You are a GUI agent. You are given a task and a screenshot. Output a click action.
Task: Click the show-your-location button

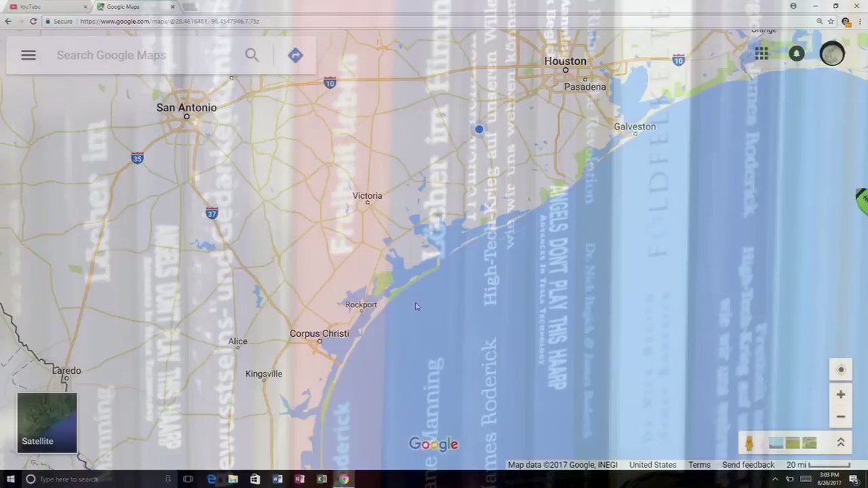click(841, 370)
